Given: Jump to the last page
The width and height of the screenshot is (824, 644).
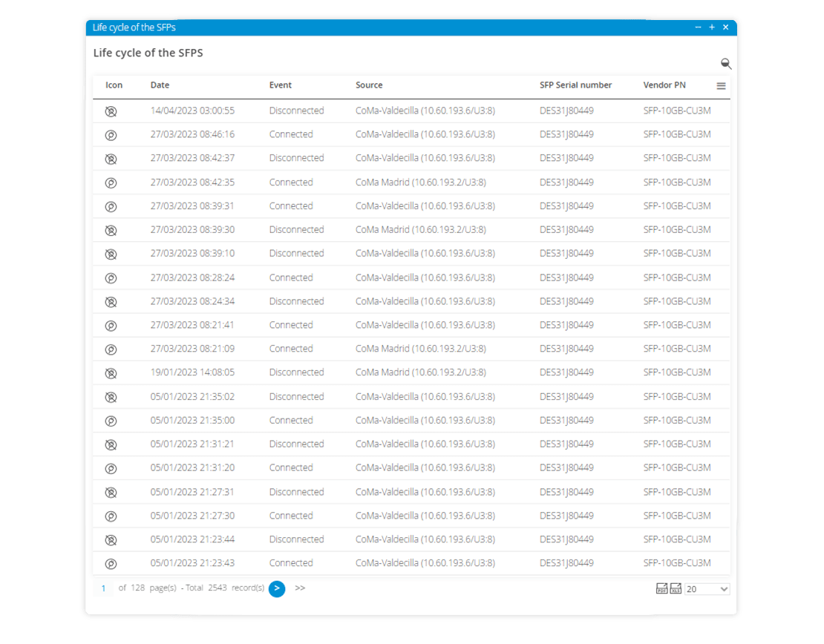Looking at the screenshot, I should coord(300,588).
